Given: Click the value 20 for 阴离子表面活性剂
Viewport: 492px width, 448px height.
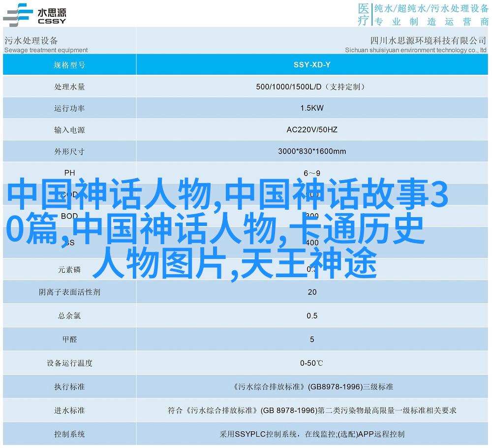Looking at the screenshot, I should point(312,292).
